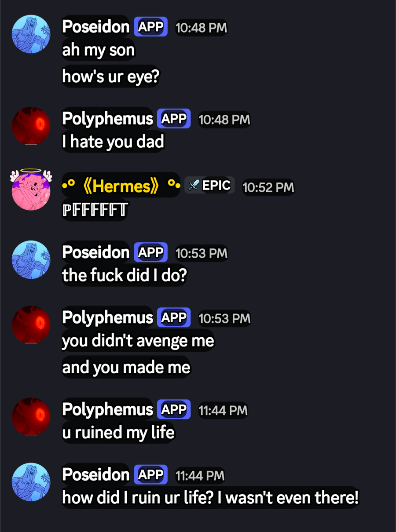Click the APP badge beside Poseidon at 10:48 PM

tap(150, 27)
